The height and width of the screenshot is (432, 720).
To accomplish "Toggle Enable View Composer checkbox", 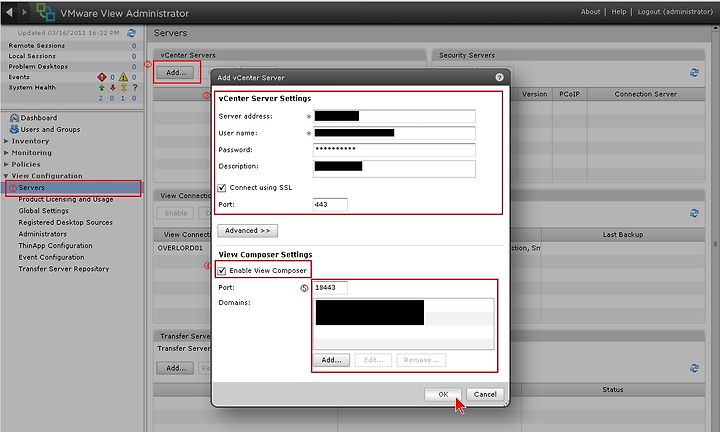I will 222,271.
